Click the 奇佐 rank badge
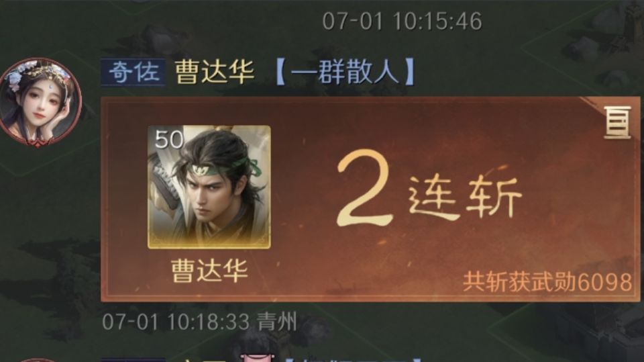 133,73
